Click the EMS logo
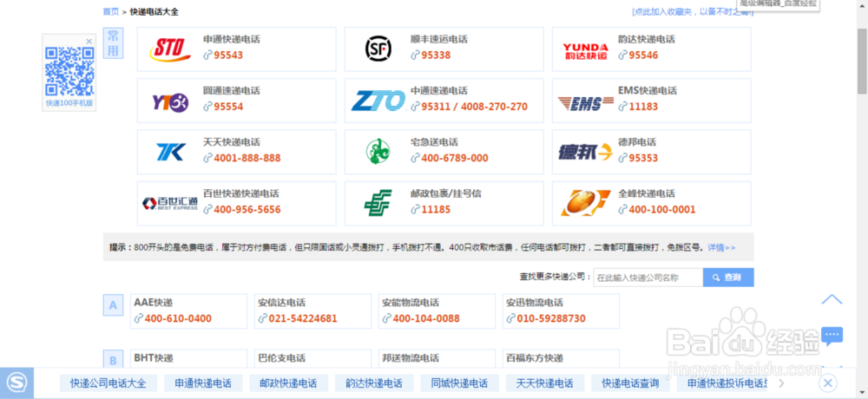This screenshot has width=868, height=399. [585, 103]
